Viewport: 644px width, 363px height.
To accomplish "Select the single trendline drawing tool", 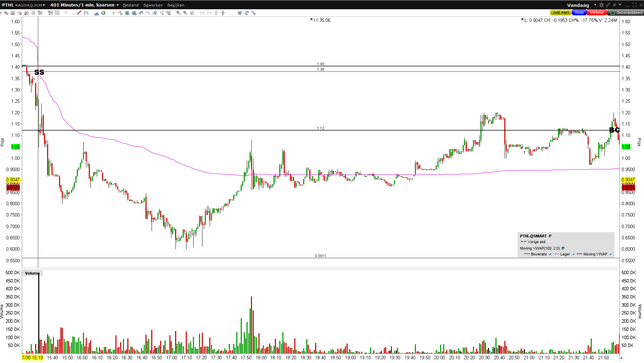I will coord(162,13).
